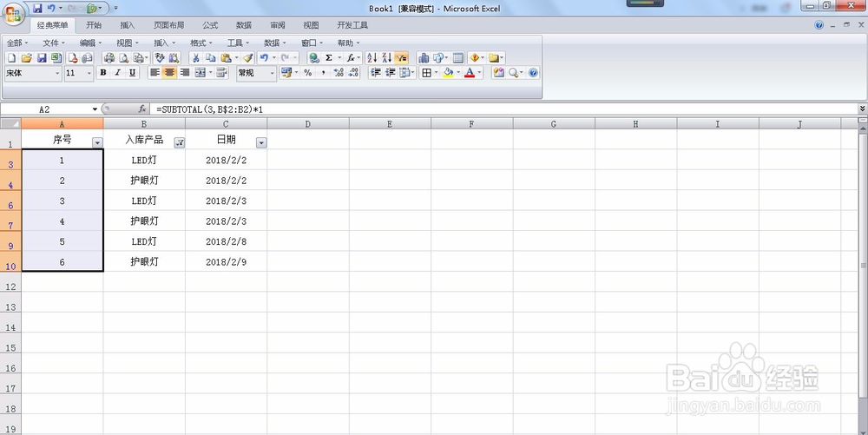Cut selection with scissors icon
Image resolution: width=868 pixels, height=435 pixels.
tap(195, 57)
